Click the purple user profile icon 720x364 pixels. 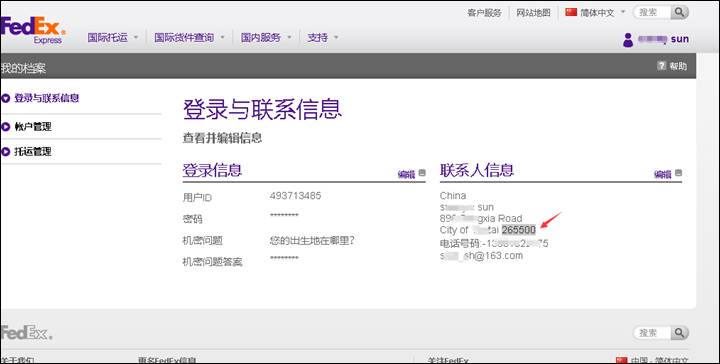(628, 40)
